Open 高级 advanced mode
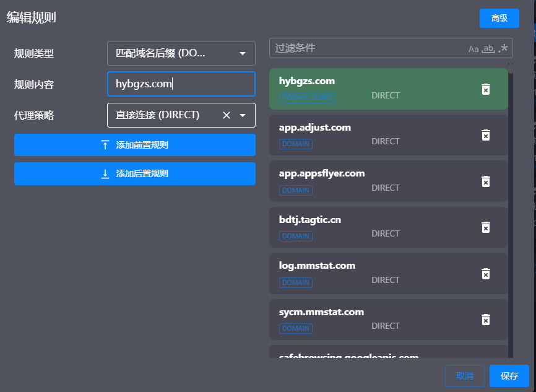536x392 pixels. (x=499, y=18)
